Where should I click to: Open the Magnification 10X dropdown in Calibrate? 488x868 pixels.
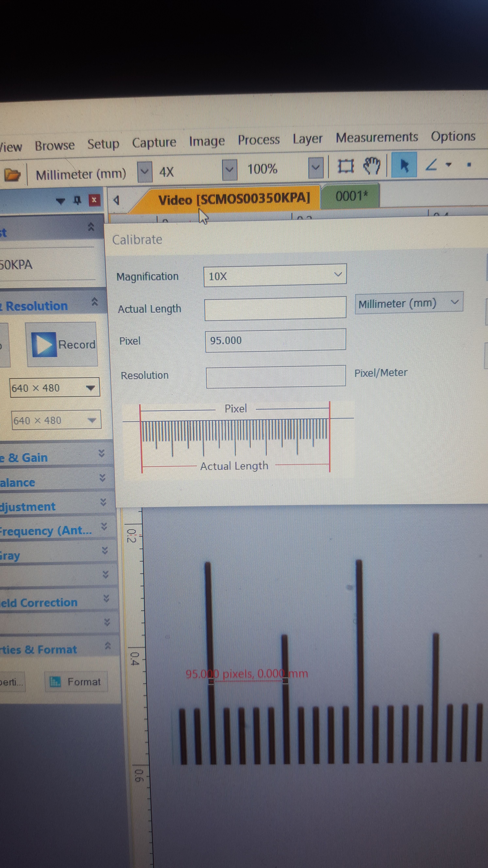[275, 276]
